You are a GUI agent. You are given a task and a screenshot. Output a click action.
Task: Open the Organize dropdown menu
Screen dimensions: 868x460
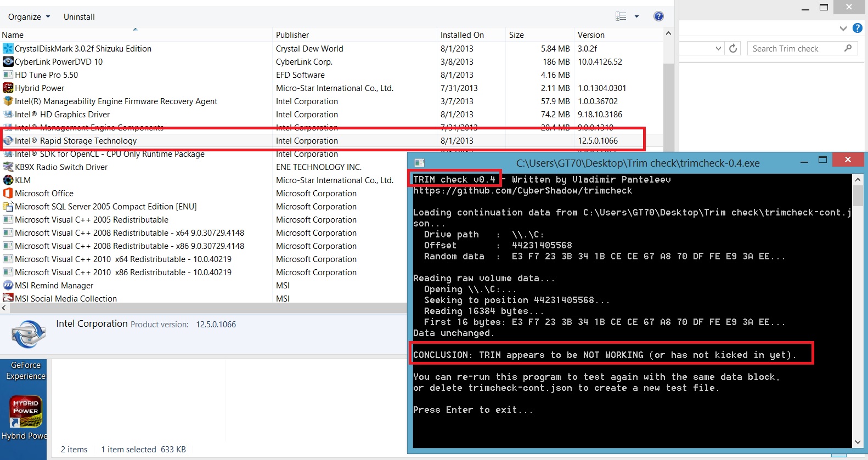(x=29, y=17)
